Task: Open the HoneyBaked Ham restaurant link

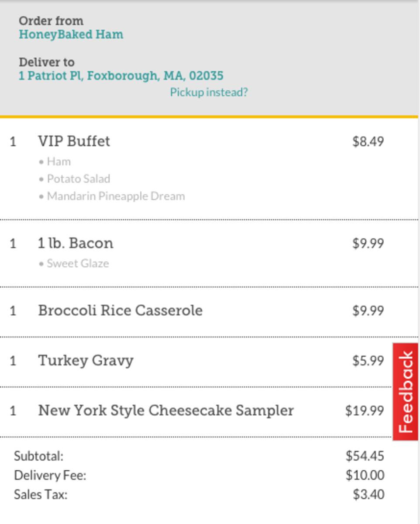Action: click(71, 34)
